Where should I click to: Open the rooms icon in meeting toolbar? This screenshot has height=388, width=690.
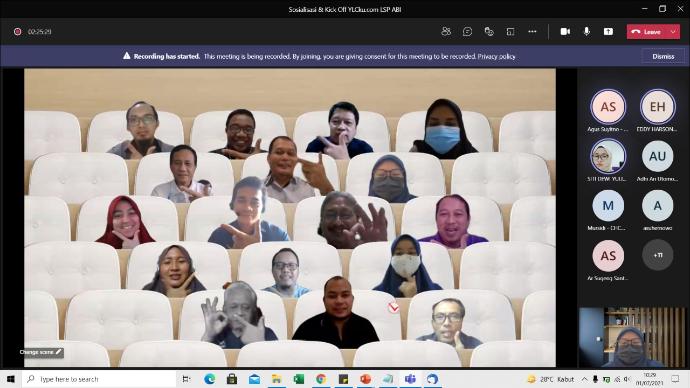[510, 31]
